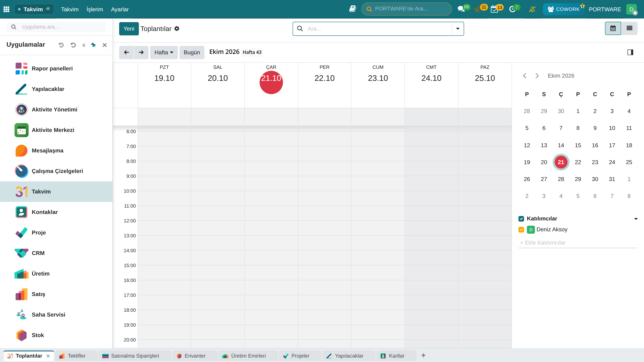Switch to list view icon

pyautogui.click(x=629, y=29)
